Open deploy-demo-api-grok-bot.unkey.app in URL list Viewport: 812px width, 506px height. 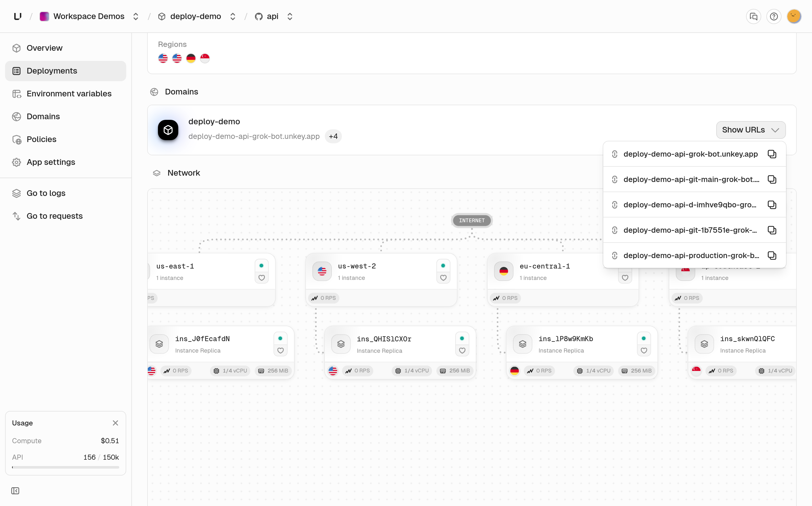click(x=690, y=154)
